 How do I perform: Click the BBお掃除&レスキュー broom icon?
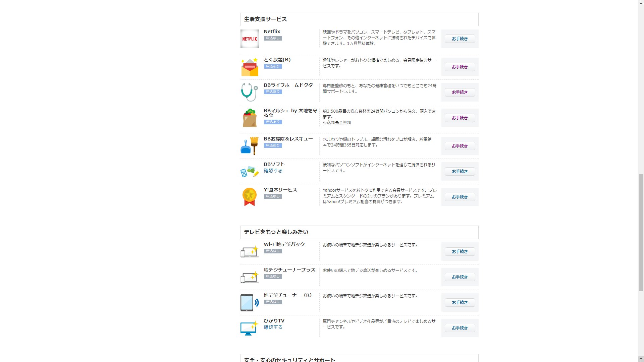pos(250,146)
